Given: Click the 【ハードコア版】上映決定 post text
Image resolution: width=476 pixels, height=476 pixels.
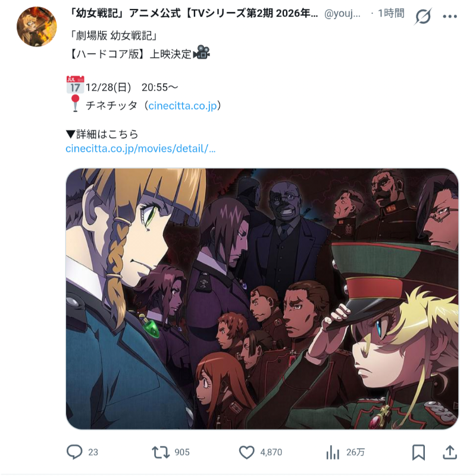Looking at the screenshot, I should pyautogui.click(x=130, y=54).
